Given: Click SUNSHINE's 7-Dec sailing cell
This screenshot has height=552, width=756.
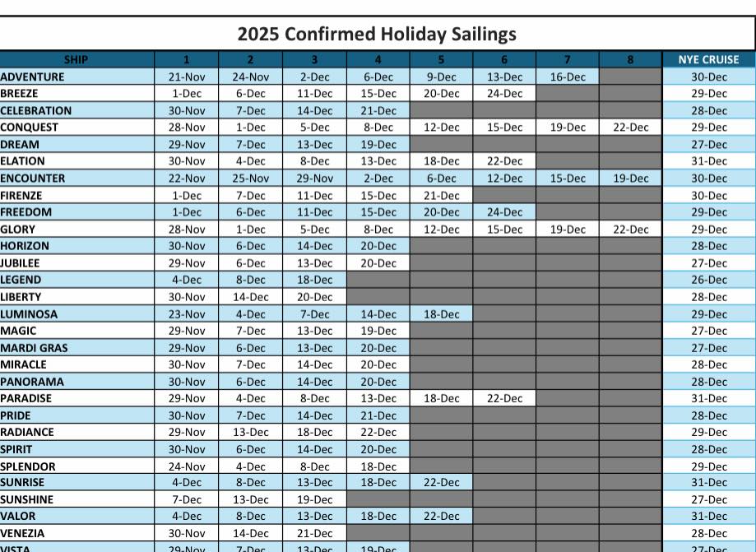Looking at the screenshot, I should (187, 499).
